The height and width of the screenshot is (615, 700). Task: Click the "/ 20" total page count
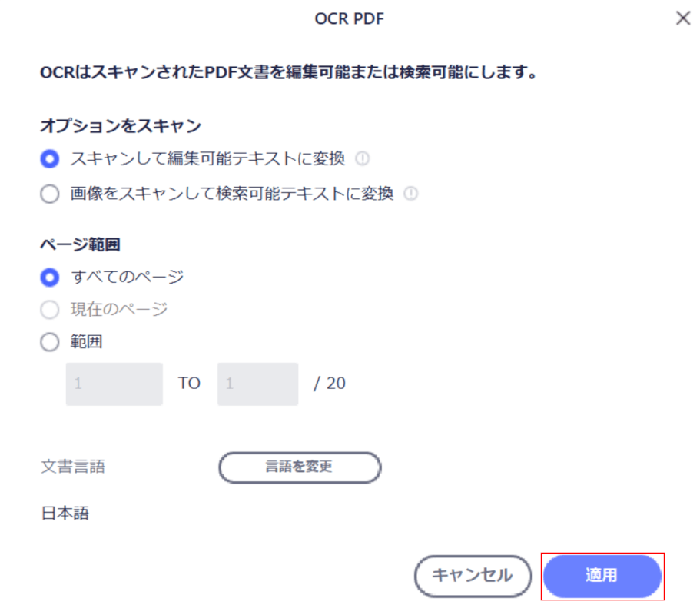point(330,383)
